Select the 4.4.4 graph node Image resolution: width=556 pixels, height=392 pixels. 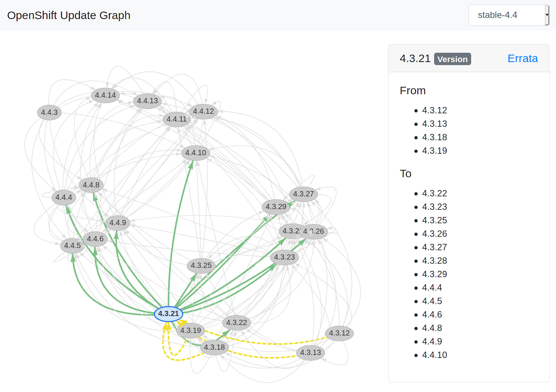(x=64, y=197)
